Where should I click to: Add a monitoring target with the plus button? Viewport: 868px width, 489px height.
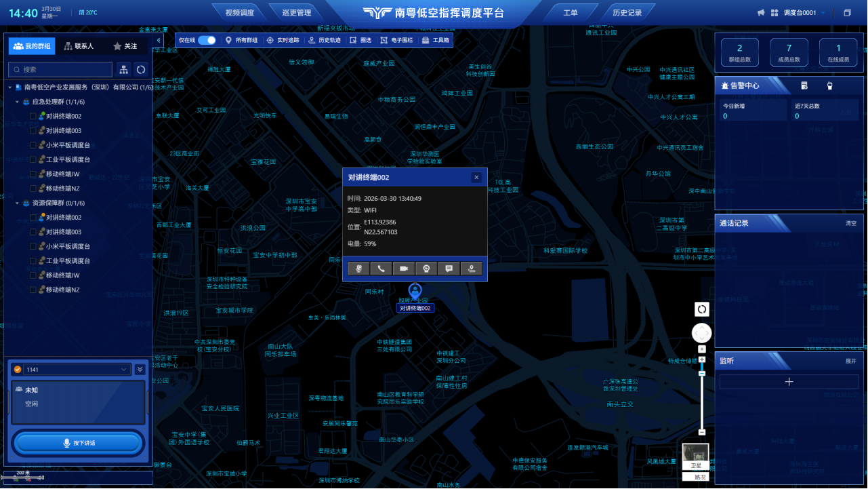(x=789, y=382)
